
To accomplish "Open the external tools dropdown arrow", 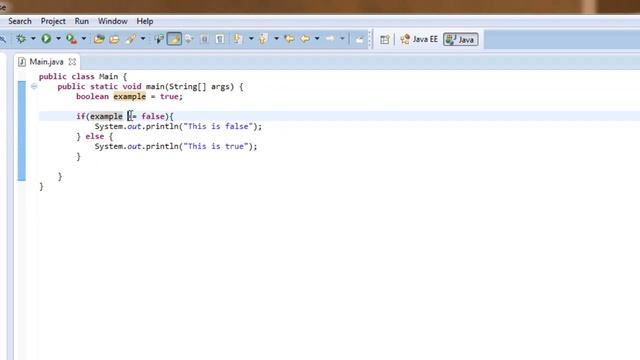I will coord(84,39).
